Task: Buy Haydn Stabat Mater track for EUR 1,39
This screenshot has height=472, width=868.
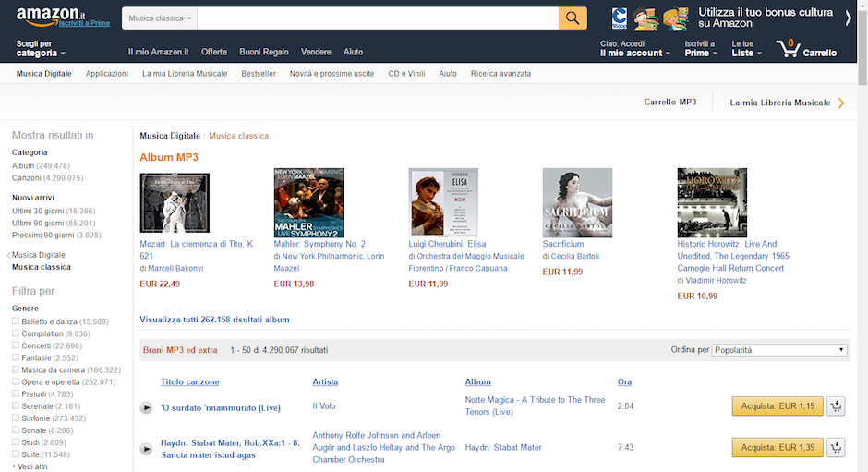Action: click(778, 447)
